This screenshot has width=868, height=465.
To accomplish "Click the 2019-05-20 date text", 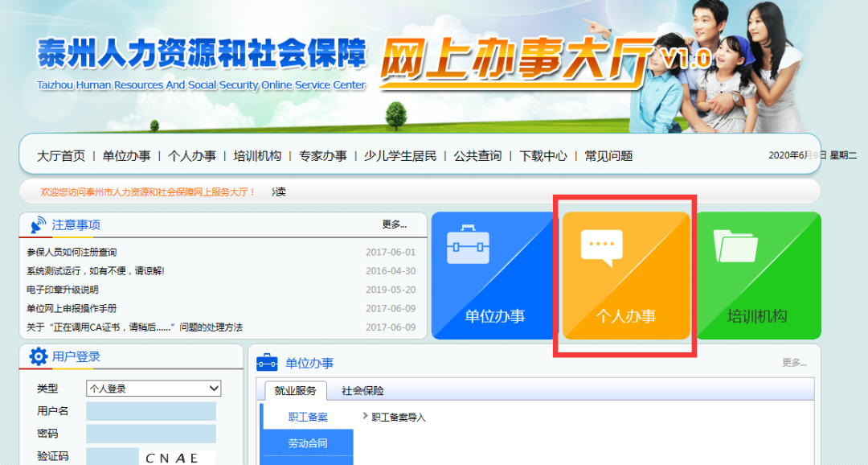I will tap(391, 290).
